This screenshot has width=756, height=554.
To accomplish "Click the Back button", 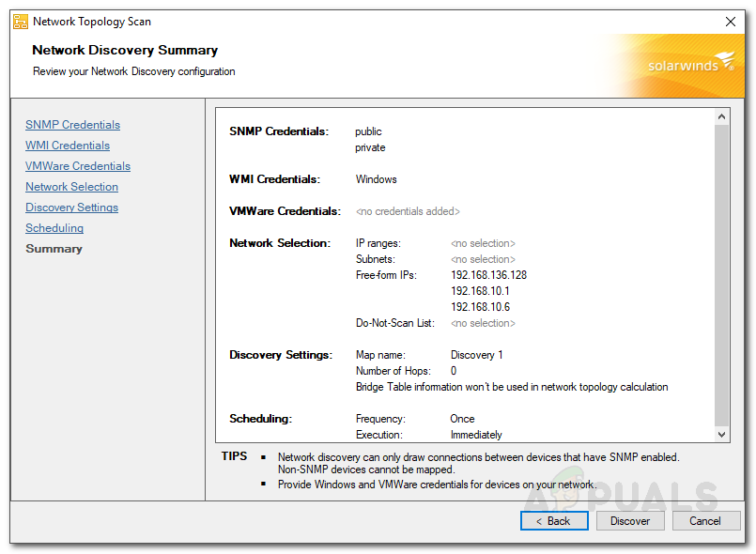I will [554, 521].
